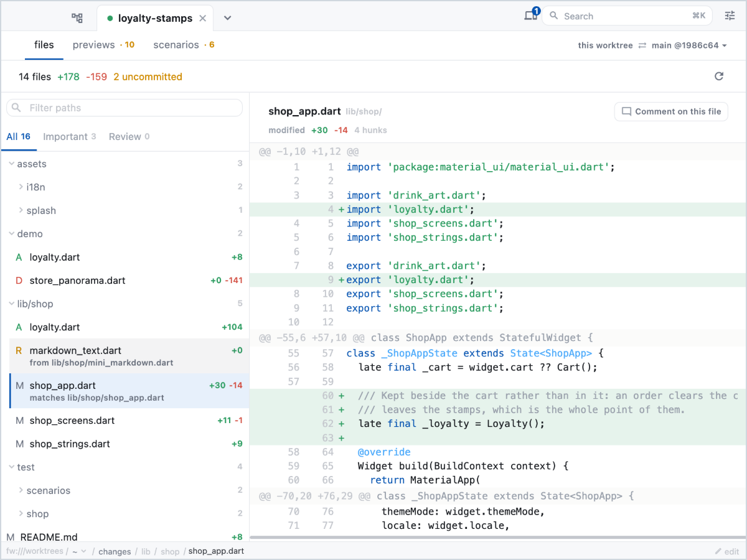Screen dimensions: 747x560
Task: Select the All 16 filter tab
Action: (19, 137)
